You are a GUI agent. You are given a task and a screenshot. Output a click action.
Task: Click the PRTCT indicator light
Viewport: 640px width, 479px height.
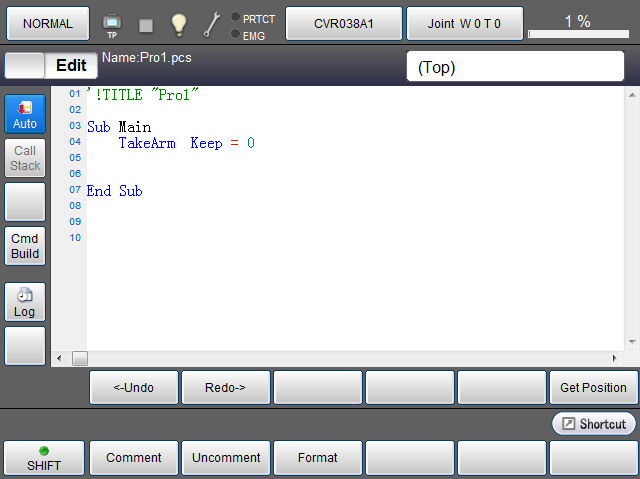(235, 17)
